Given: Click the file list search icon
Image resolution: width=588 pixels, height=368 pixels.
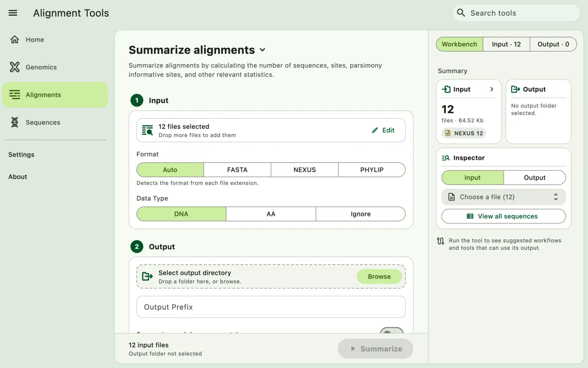Looking at the screenshot, I should click(147, 131).
